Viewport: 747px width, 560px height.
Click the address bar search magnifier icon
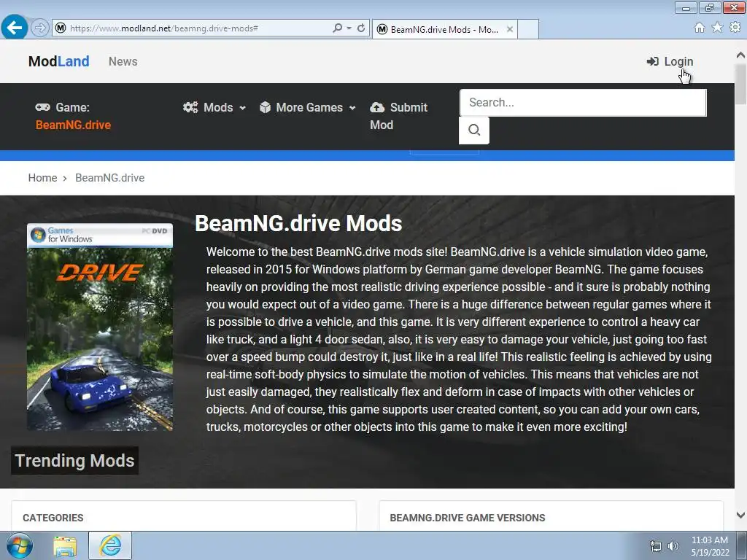pyautogui.click(x=337, y=28)
